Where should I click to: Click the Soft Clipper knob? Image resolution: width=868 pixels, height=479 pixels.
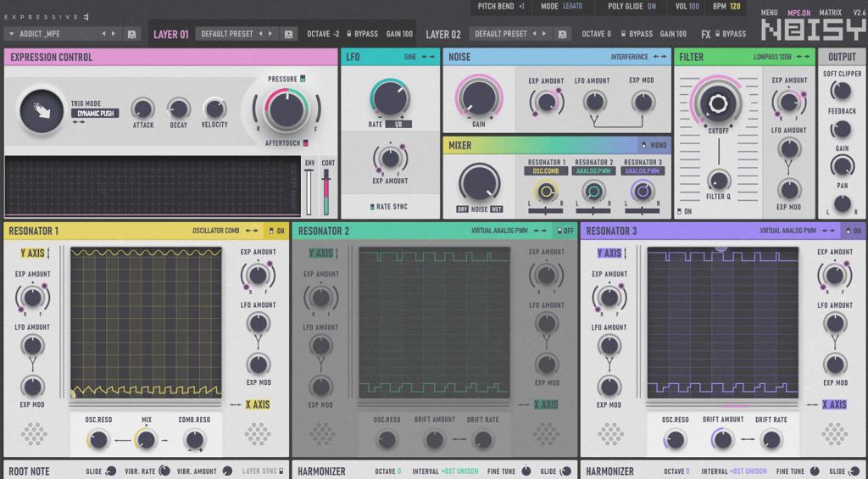(x=842, y=90)
